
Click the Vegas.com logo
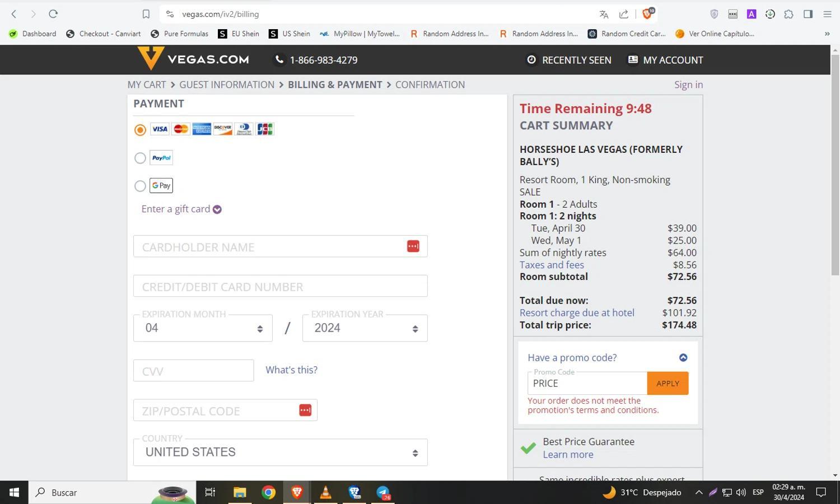click(193, 59)
